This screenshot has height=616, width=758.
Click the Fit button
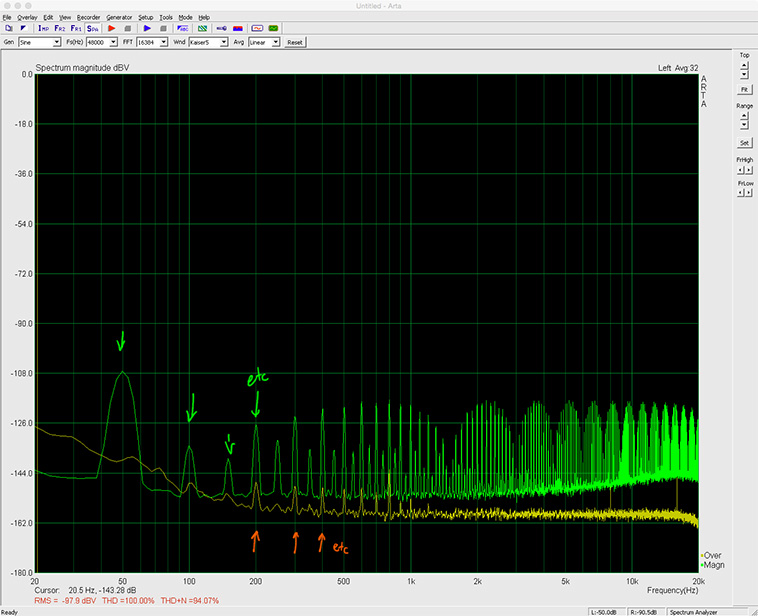pyautogui.click(x=744, y=90)
